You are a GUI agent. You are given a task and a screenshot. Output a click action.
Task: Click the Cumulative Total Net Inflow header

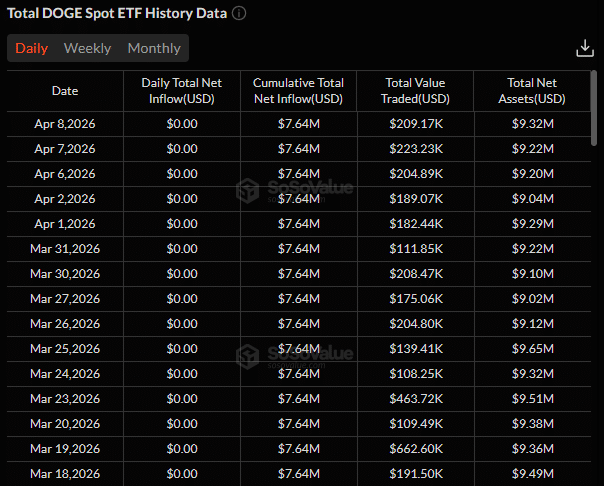[x=298, y=91]
